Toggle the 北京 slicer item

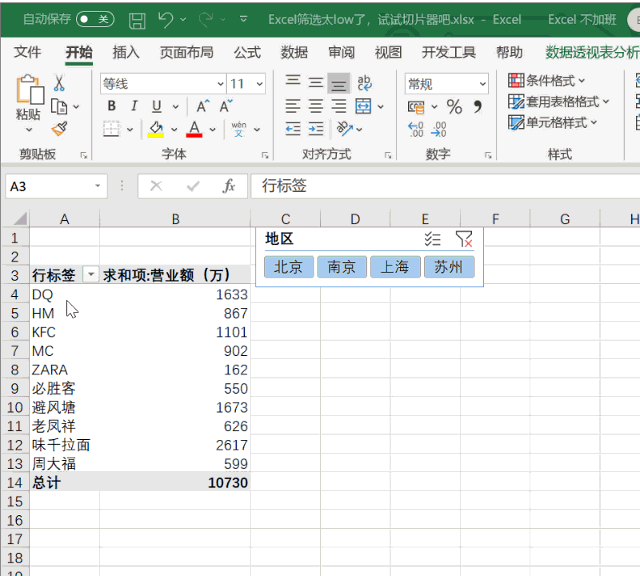click(x=289, y=267)
